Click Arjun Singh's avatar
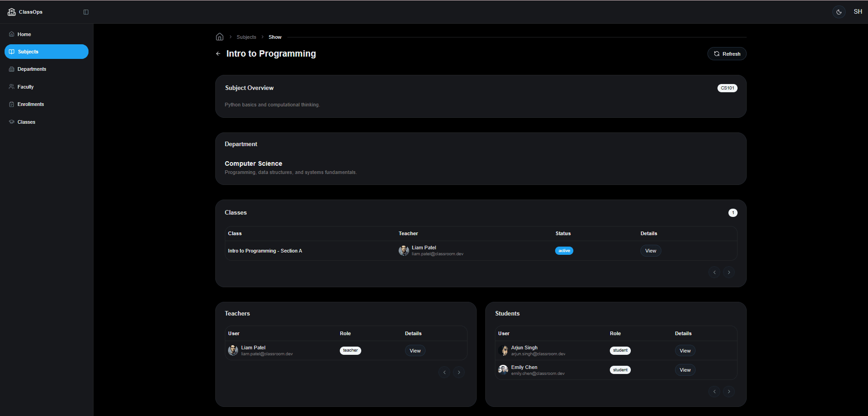This screenshot has width=868, height=416. click(504, 350)
